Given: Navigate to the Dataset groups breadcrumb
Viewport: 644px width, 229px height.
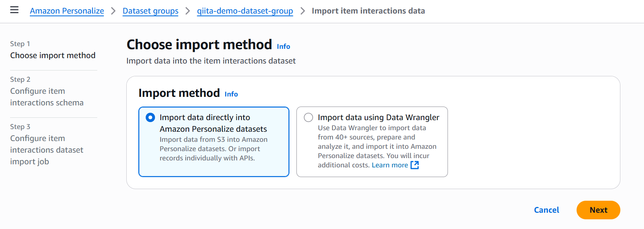Looking at the screenshot, I should tap(150, 11).
